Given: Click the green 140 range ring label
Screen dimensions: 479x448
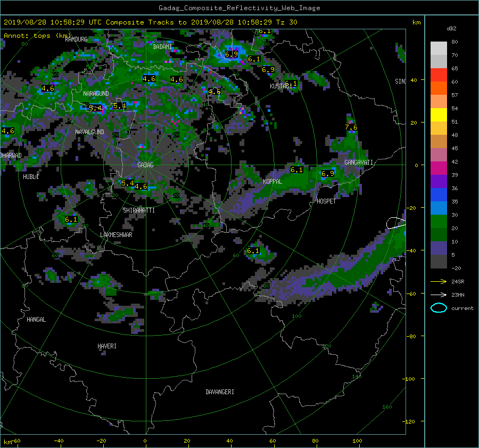Looking at the screenshot, I should tap(357, 377).
